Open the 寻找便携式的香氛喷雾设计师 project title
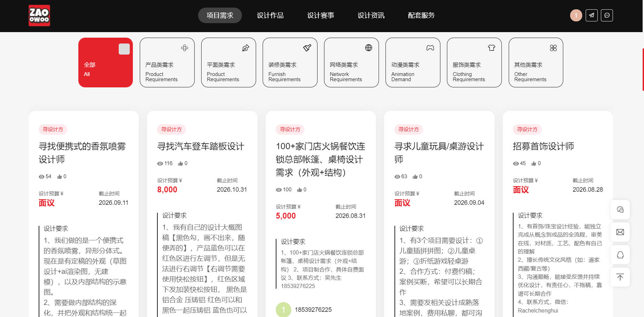Viewport: 644px width, 317px height. pos(82,153)
